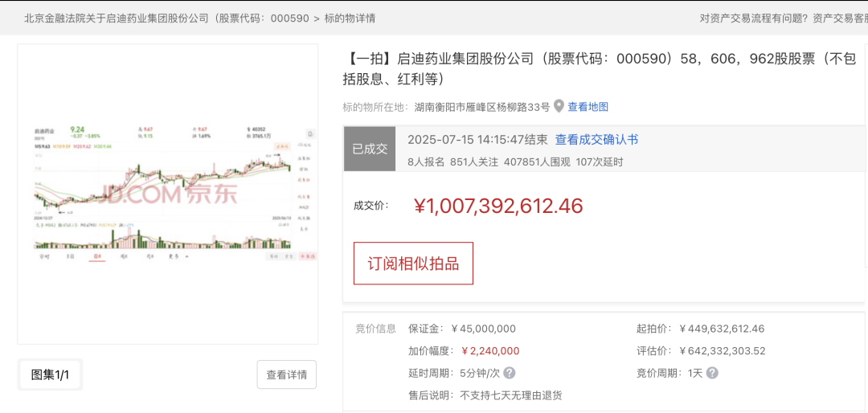The height and width of the screenshot is (413, 868).
Task: Click the final price ¥1,007,392,612.46
Action: coord(498,206)
